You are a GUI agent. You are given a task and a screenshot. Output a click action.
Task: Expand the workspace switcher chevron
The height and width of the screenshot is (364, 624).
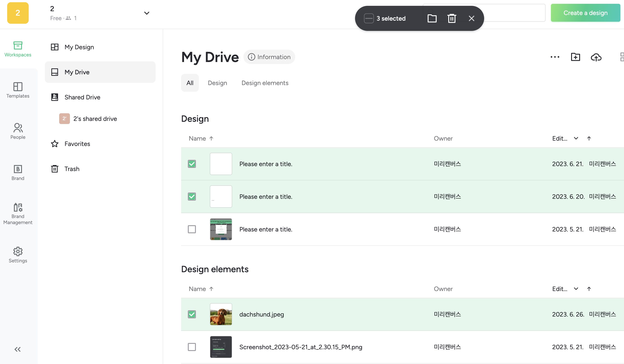coord(147,13)
